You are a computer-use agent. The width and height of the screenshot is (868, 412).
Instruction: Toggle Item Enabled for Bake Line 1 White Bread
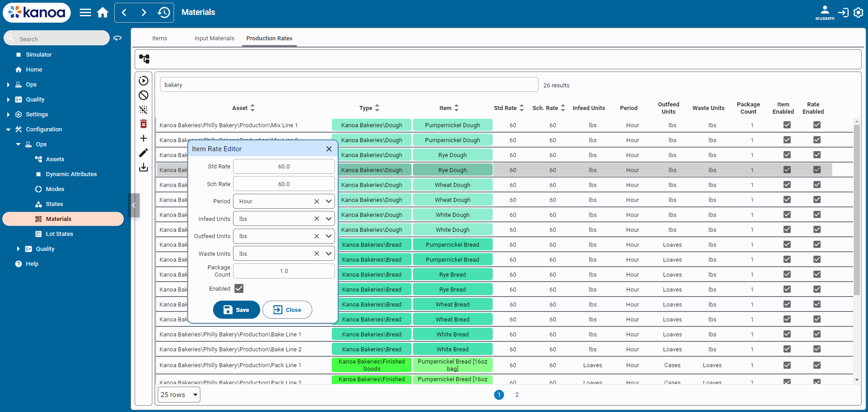coord(787,334)
